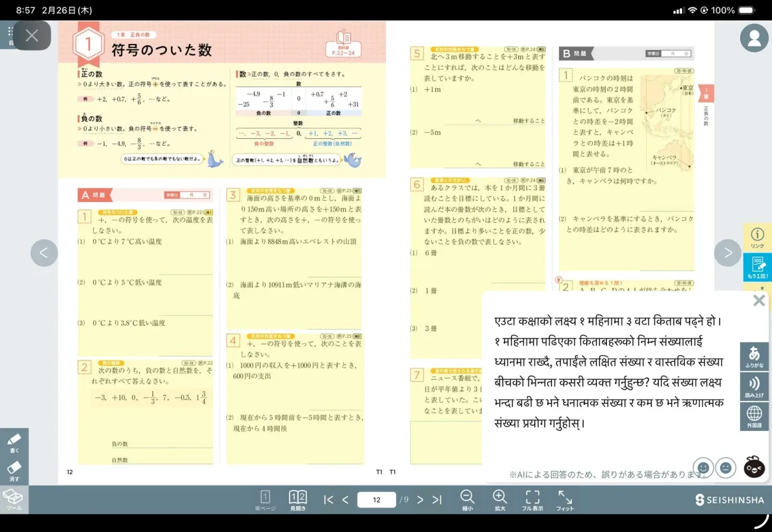Tap the もう1回! retry test icon

tap(757, 267)
